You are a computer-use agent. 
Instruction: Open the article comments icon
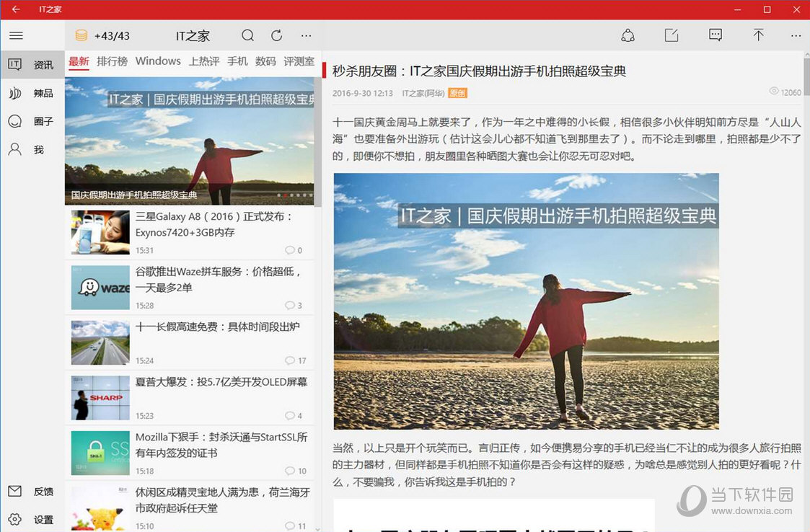716,35
